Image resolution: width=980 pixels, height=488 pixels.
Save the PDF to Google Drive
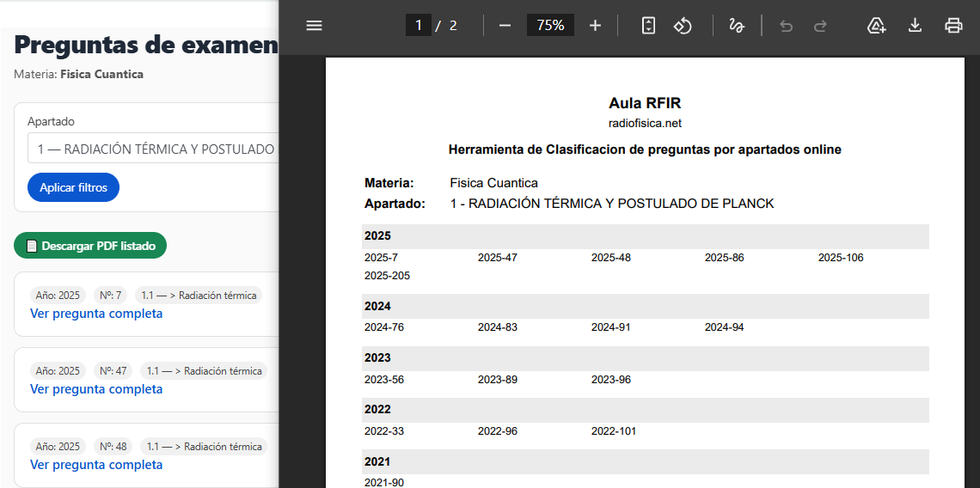(878, 26)
